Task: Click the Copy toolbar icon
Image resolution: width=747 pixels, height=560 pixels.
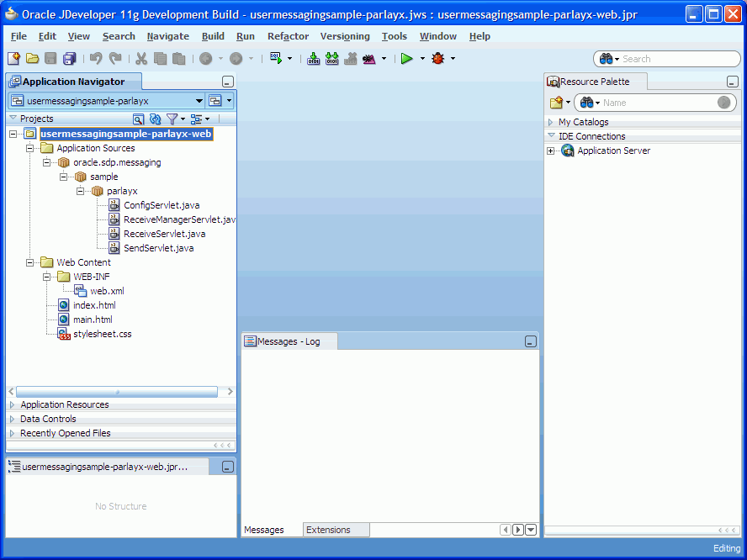Action: [160, 59]
